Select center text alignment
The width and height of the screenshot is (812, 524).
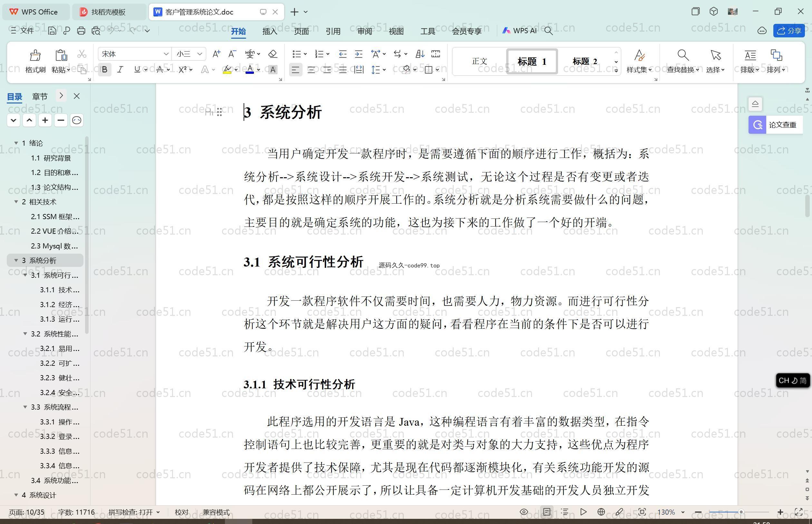coord(311,70)
